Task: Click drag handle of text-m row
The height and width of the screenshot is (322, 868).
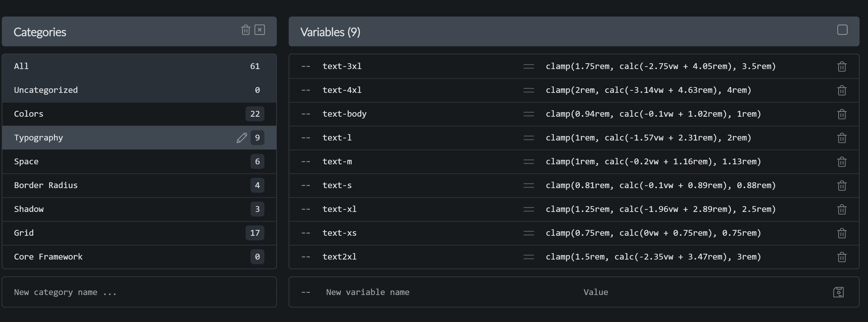Action: pyautogui.click(x=529, y=162)
